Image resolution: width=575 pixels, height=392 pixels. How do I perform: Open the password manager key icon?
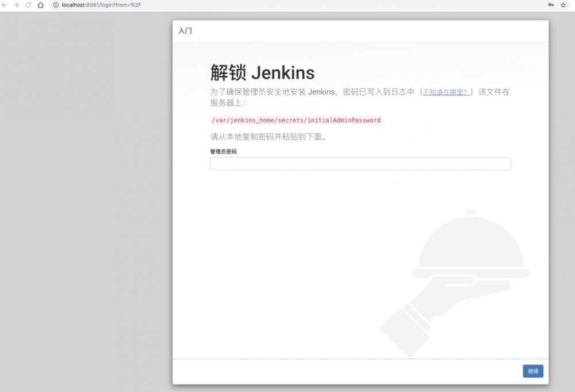[x=550, y=5]
